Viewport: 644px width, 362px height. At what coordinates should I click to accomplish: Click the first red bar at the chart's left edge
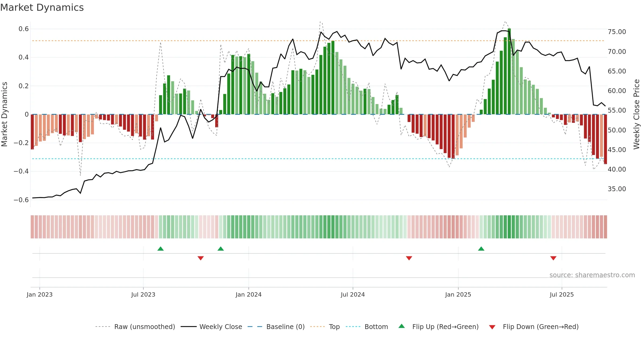pos(32,132)
